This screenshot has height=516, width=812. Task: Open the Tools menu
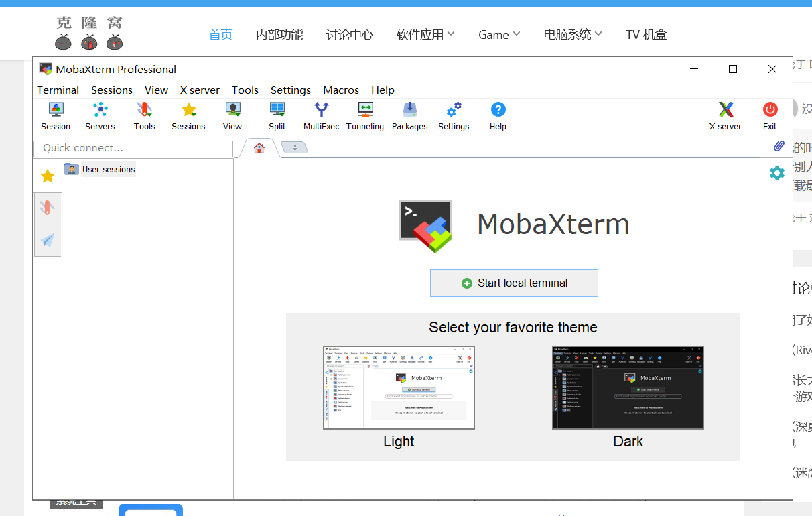point(245,90)
